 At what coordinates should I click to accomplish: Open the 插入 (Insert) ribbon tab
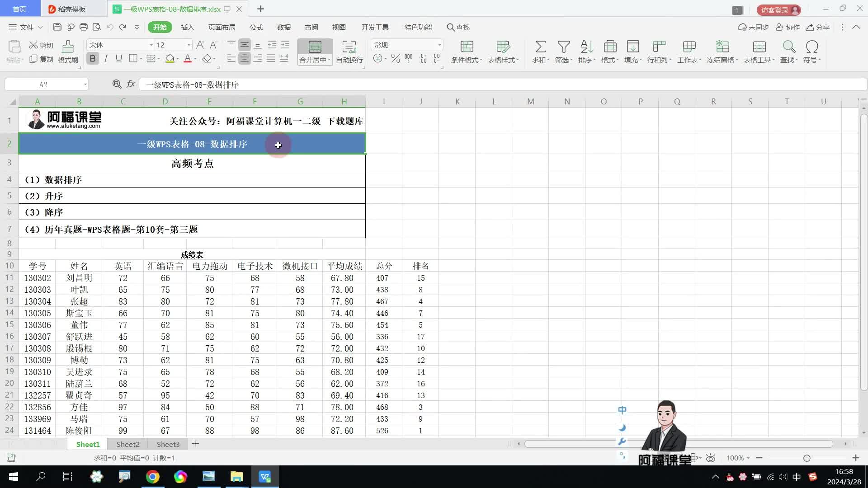tap(187, 27)
